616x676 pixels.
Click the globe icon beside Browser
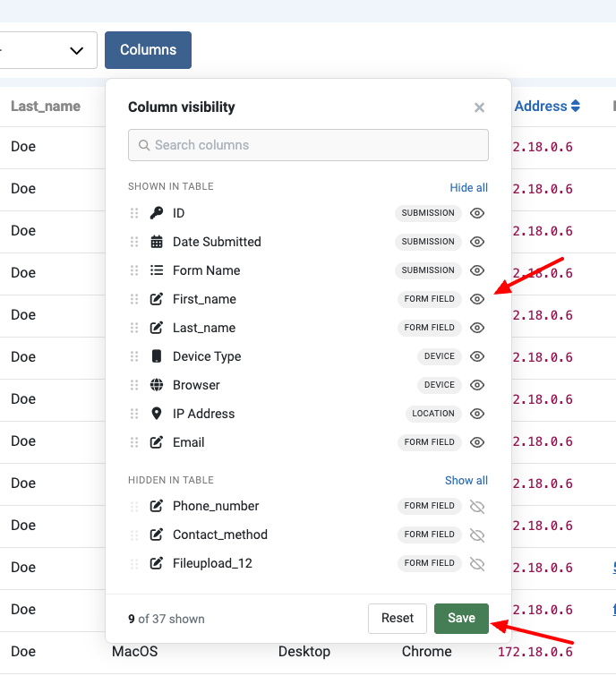click(x=157, y=385)
